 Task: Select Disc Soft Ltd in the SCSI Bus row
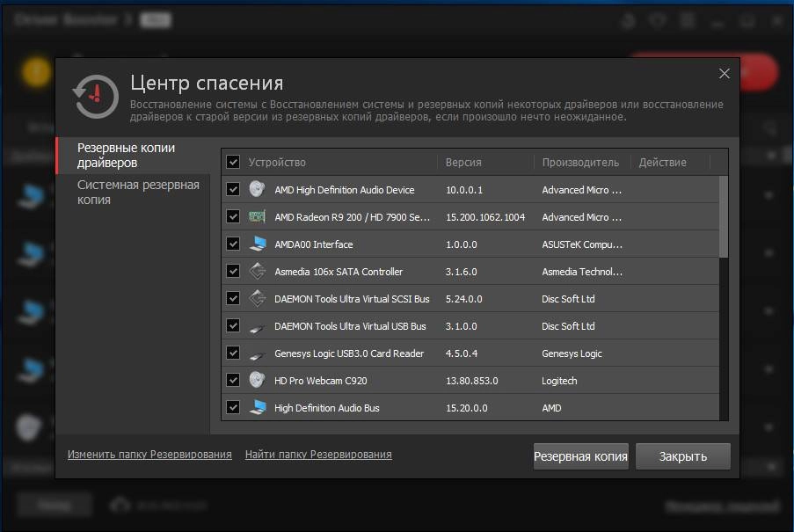click(x=568, y=299)
